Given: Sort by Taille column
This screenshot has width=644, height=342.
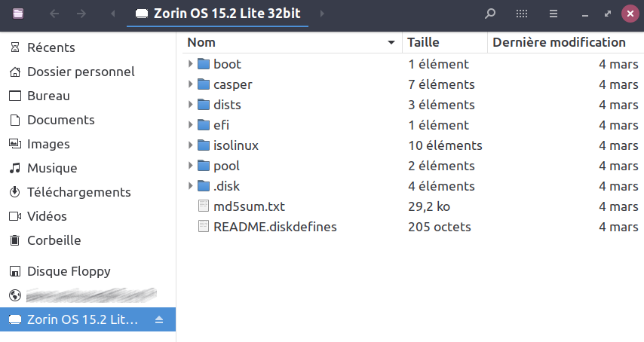Looking at the screenshot, I should (445, 42).
